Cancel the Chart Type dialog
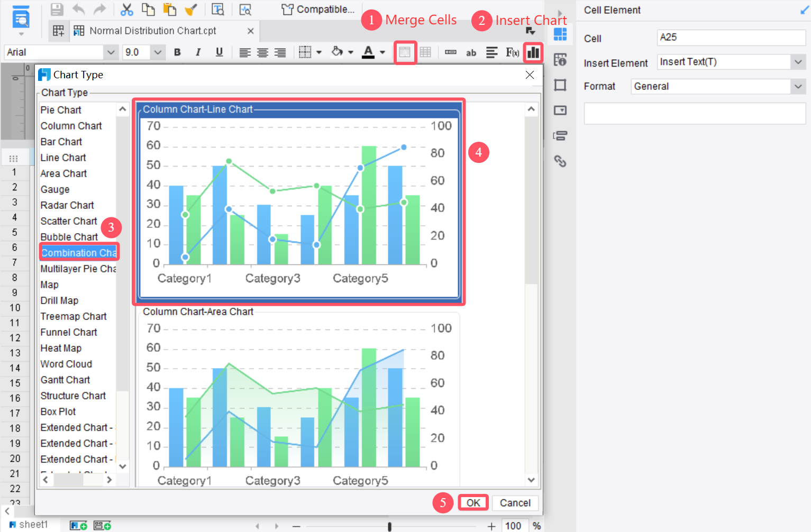The height and width of the screenshot is (532, 811). [515, 502]
